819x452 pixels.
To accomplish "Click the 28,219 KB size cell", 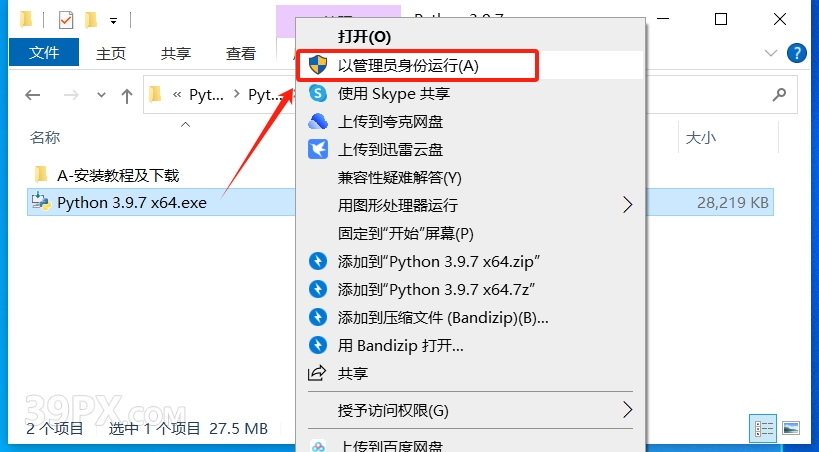I will [x=732, y=203].
